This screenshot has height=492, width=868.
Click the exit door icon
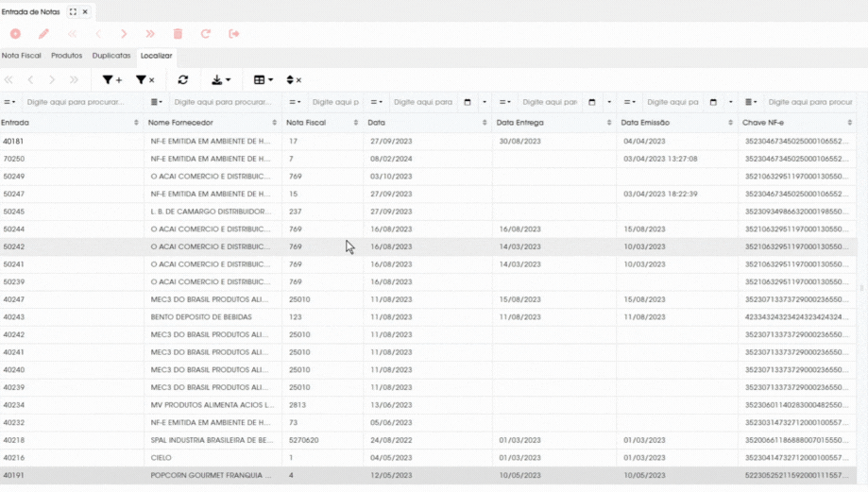tap(233, 34)
